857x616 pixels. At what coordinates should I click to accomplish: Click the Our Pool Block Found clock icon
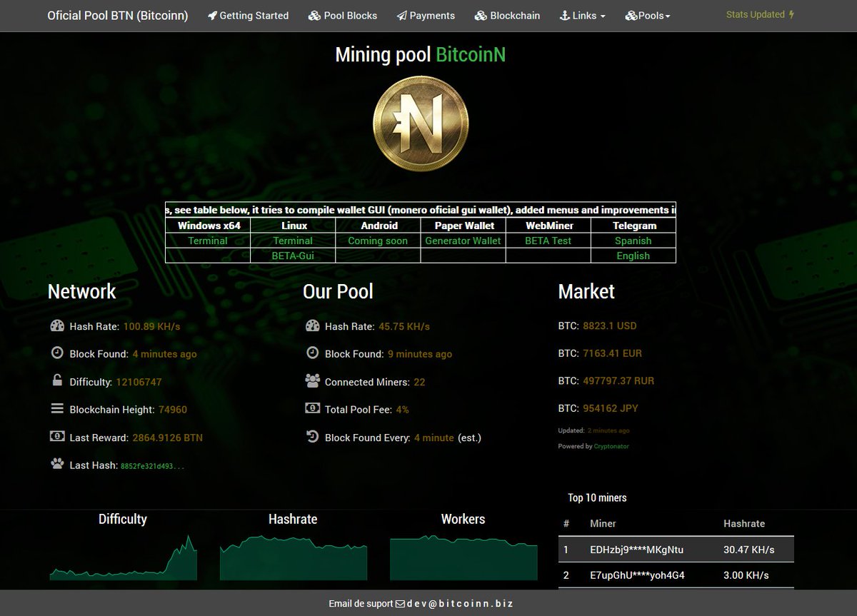coord(312,353)
